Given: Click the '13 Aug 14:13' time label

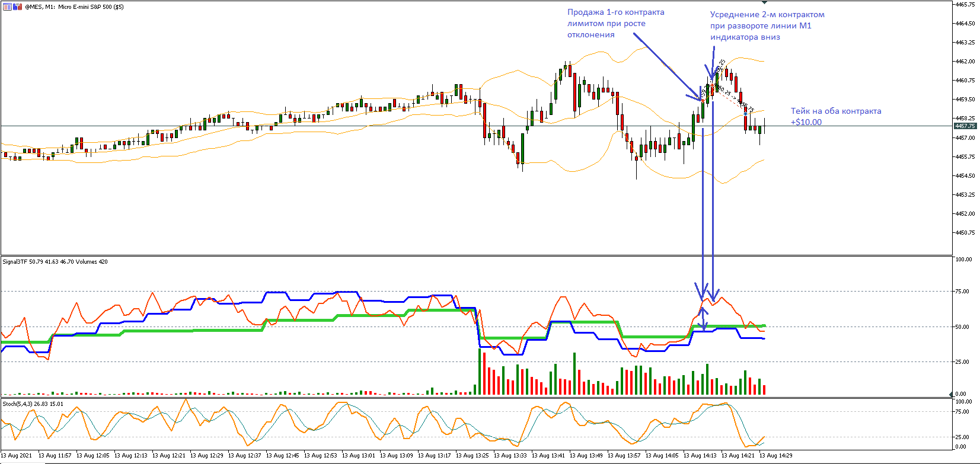Looking at the screenshot, I should [x=700, y=456].
